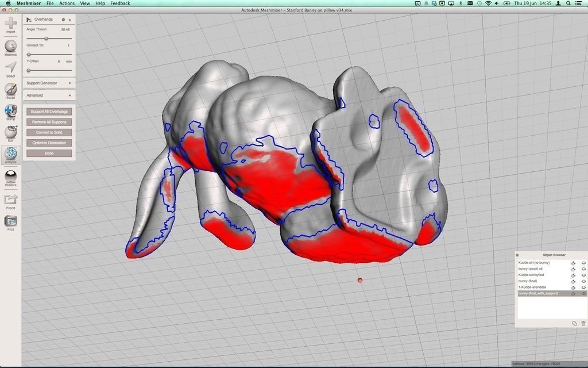Toggle visibility of 1-Kudde-scandata
The image size is (588, 368).
583,287
